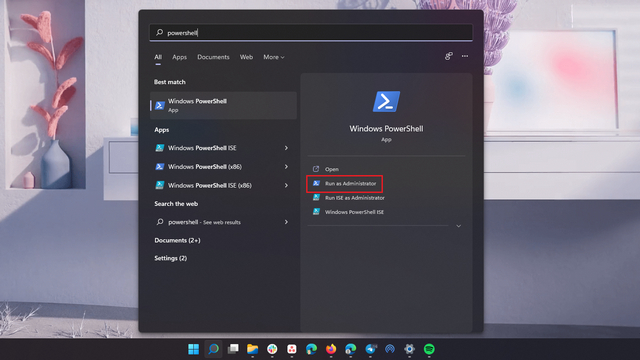
Task: Click the large PowerShell logo in details pane
Action: 386,101
